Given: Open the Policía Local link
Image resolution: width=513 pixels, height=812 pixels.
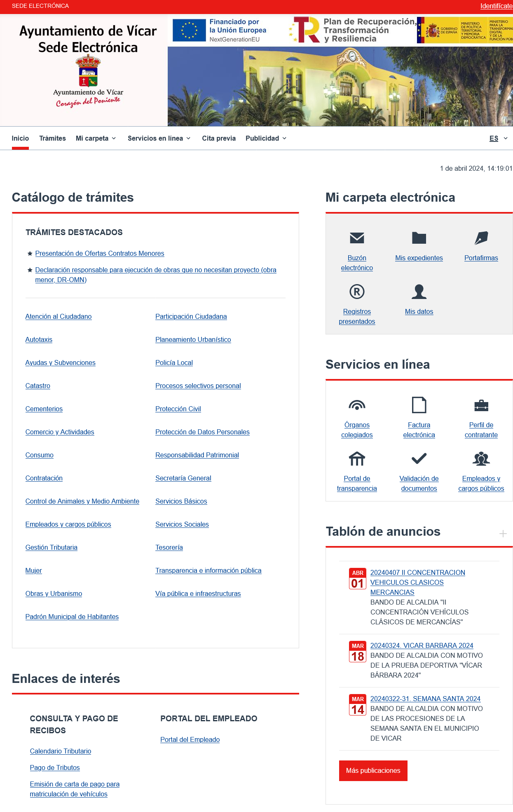Looking at the screenshot, I should tap(174, 362).
